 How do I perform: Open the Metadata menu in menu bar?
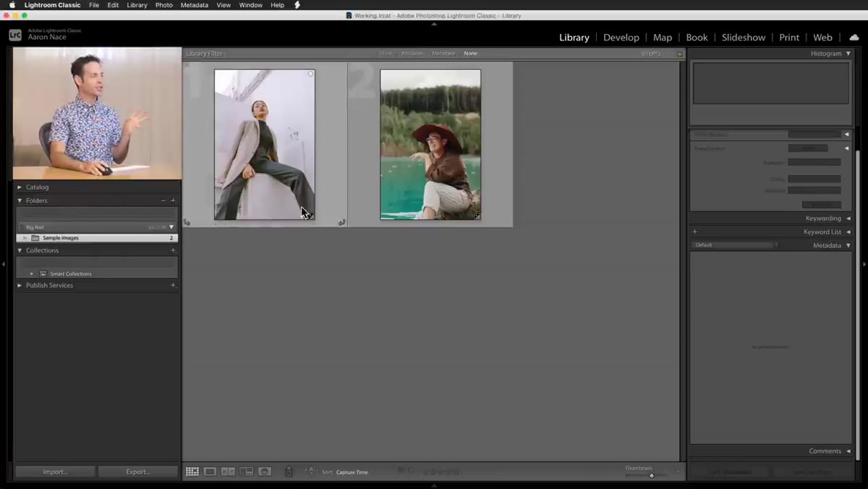tap(195, 5)
